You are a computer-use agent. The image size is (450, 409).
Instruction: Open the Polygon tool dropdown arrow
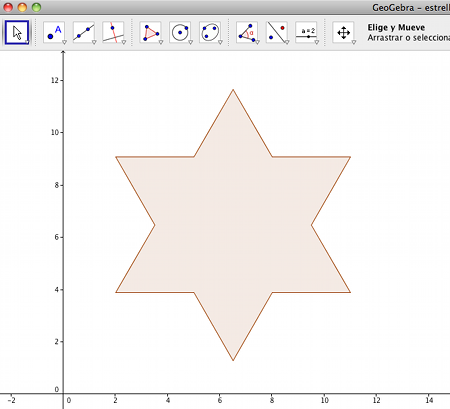[x=161, y=42]
